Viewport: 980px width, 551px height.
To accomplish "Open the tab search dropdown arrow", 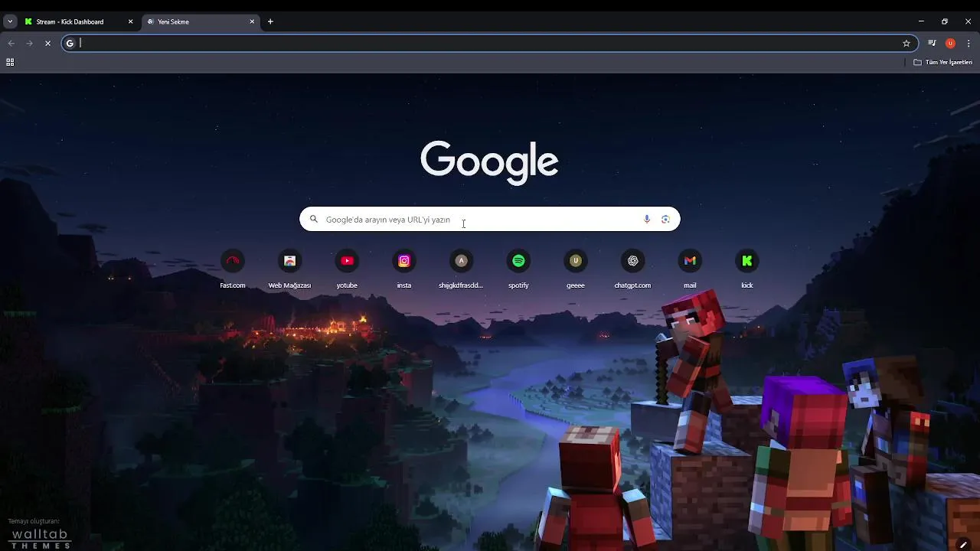I will click(x=10, y=21).
